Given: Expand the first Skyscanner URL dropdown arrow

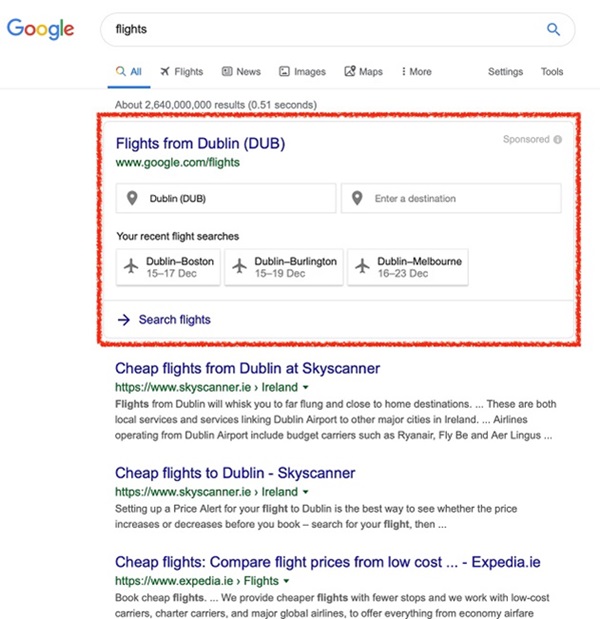Looking at the screenshot, I should pos(305,386).
